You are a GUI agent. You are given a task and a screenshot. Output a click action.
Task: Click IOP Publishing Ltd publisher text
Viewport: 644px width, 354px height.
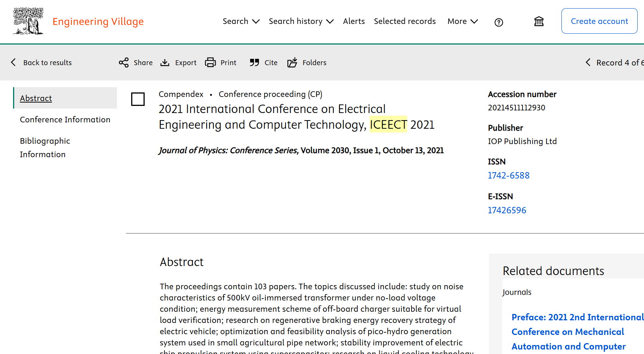pos(522,141)
